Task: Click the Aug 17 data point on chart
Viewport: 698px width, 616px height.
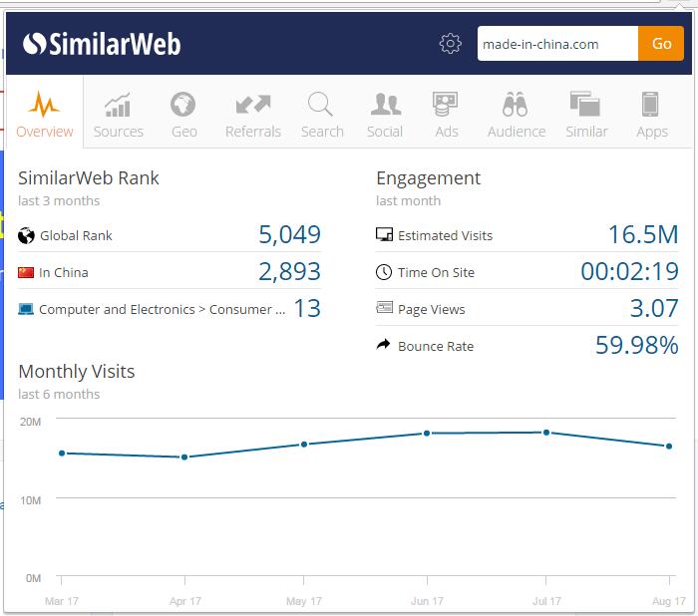Action: (669, 446)
